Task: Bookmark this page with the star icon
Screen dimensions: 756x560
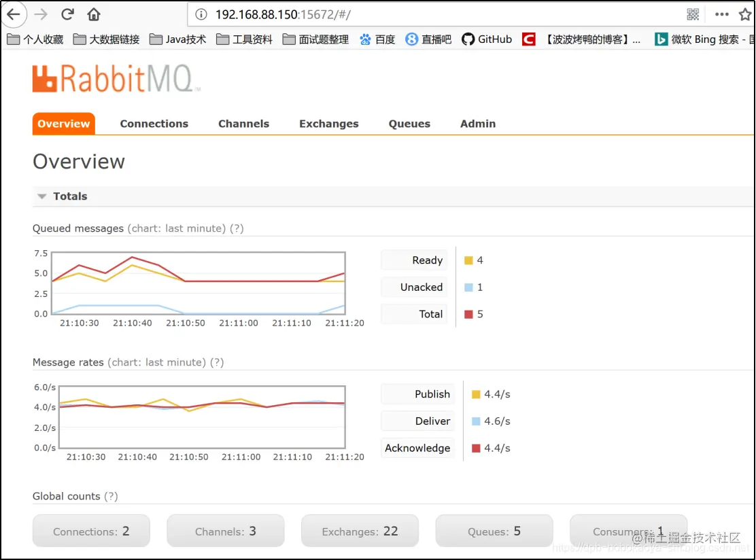Action: tap(745, 14)
